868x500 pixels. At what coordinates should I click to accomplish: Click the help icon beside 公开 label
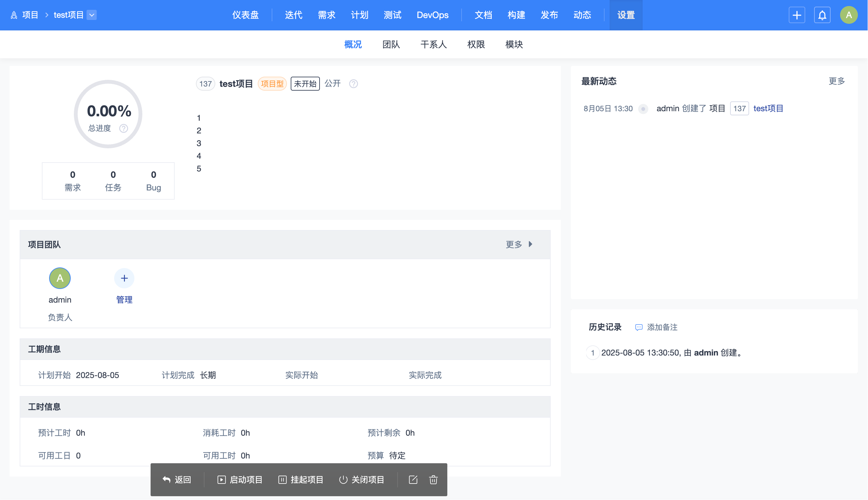(x=353, y=84)
